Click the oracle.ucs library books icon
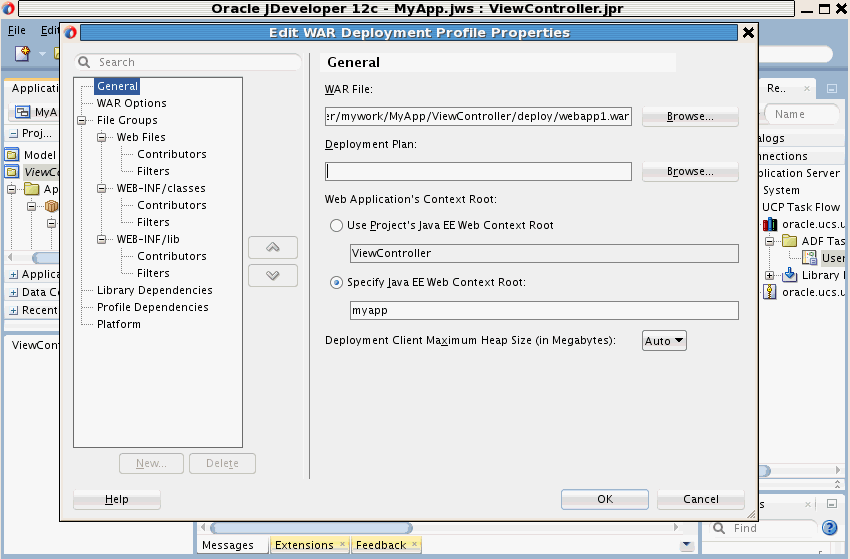 click(770, 224)
